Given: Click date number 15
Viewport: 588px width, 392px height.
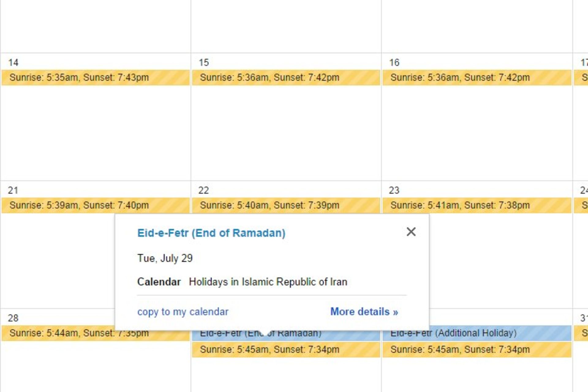Looking at the screenshot, I should pos(204,62).
